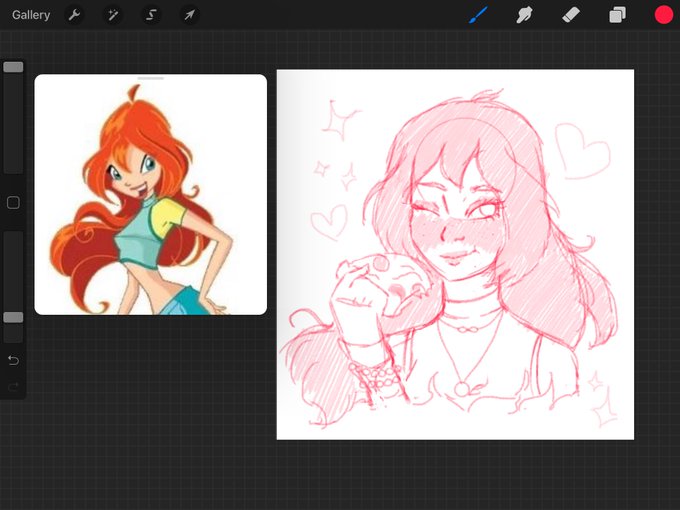Select the Smudge tool
The width and height of the screenshot is (680, 510).
(524, 15)
